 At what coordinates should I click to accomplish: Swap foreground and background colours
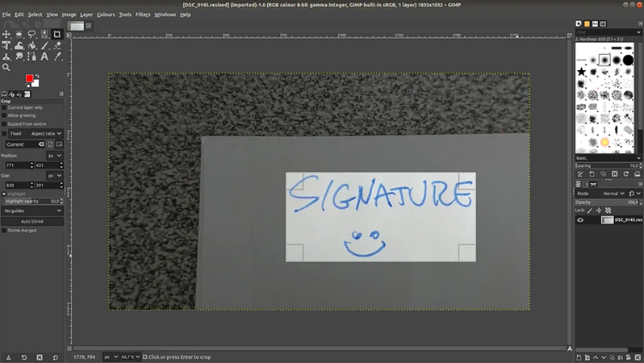coord(37,76)
